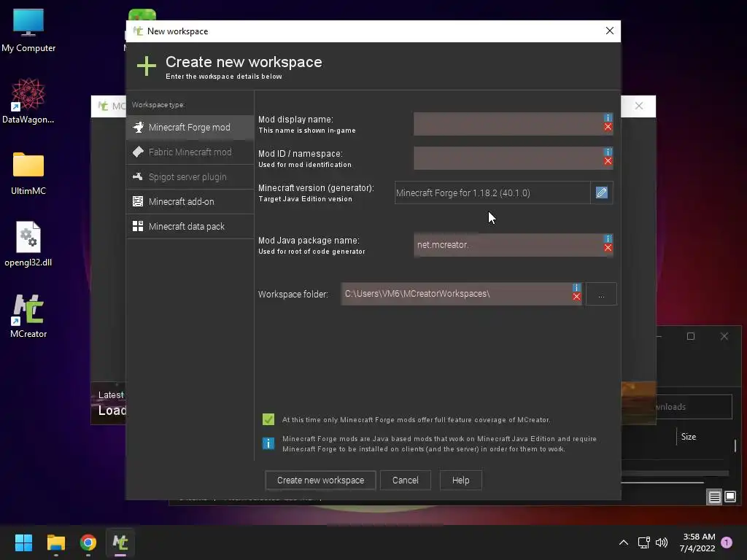The image size is (747, 560).
Task: Select Fabric Minecraft mod workspace type
Action: click(190, 152)
